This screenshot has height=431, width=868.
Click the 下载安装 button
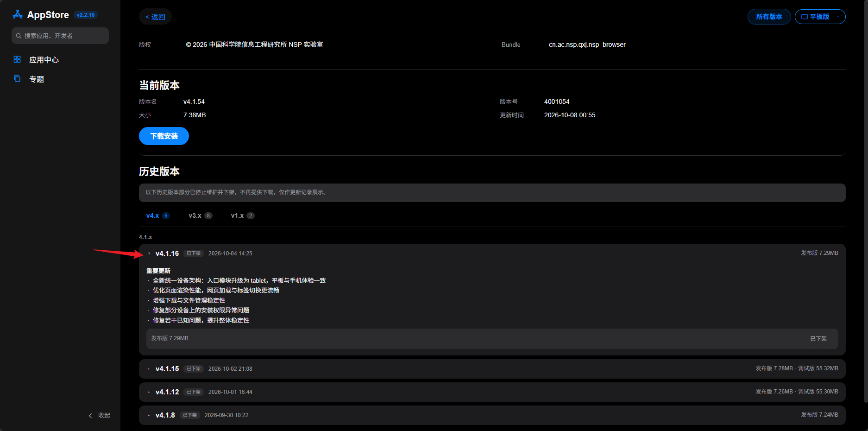click(164, 136)
